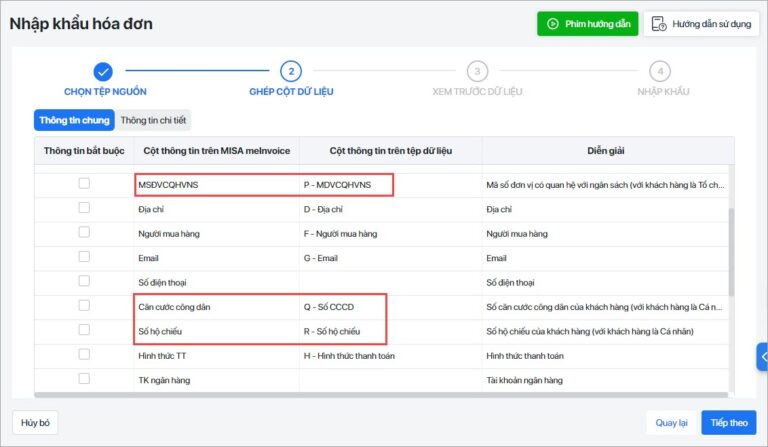Open data column dropdown for TK ngân hàng
The image size is (768, 447).
[x=390, y=380]
